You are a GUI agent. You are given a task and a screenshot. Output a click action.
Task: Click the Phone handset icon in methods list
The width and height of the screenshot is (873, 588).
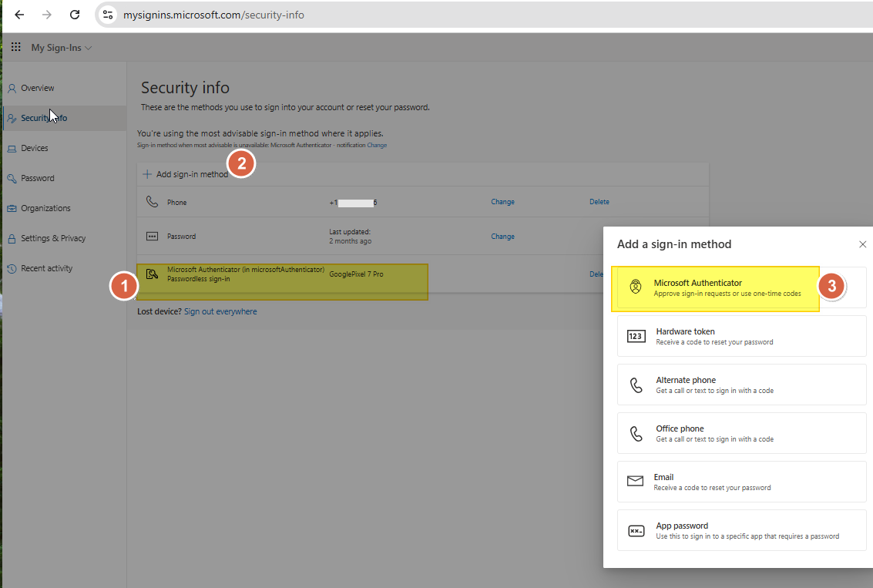pyautogui.click(x=152, y=202)
